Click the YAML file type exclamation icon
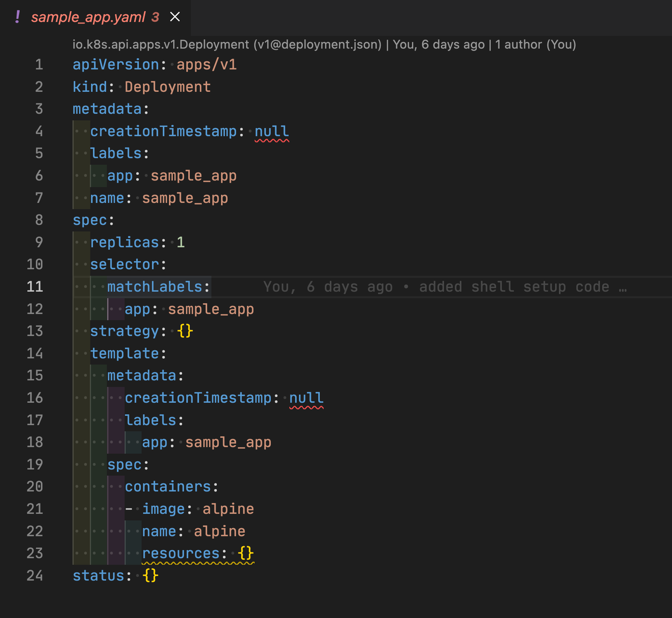The width and height of the screenshot is (672, 618). click(17, 17)
